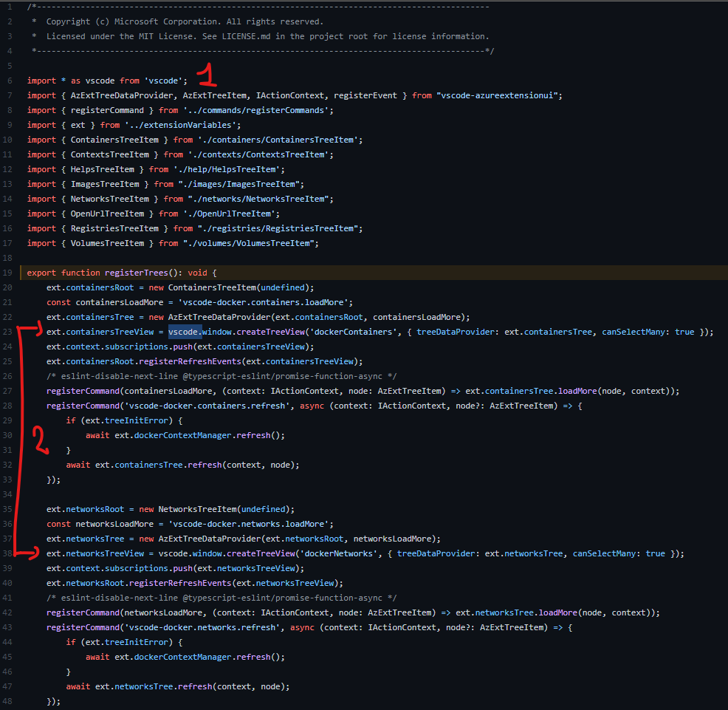Click 'ext.networksTree' assignment on line 37
Viewport: 728px width, 710px height.
pos(86,539)
